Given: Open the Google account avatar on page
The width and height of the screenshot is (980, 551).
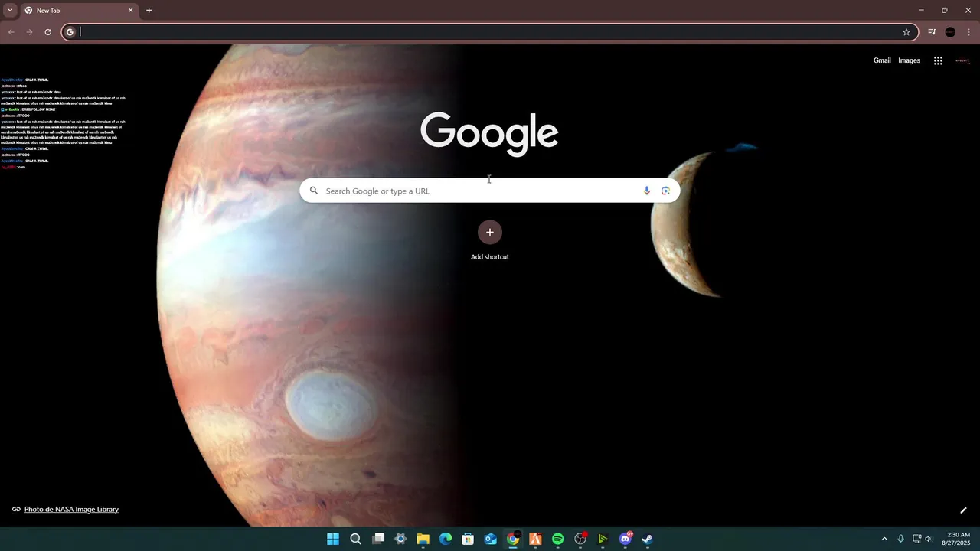Looking at the screenshot, I should [962, 60].
